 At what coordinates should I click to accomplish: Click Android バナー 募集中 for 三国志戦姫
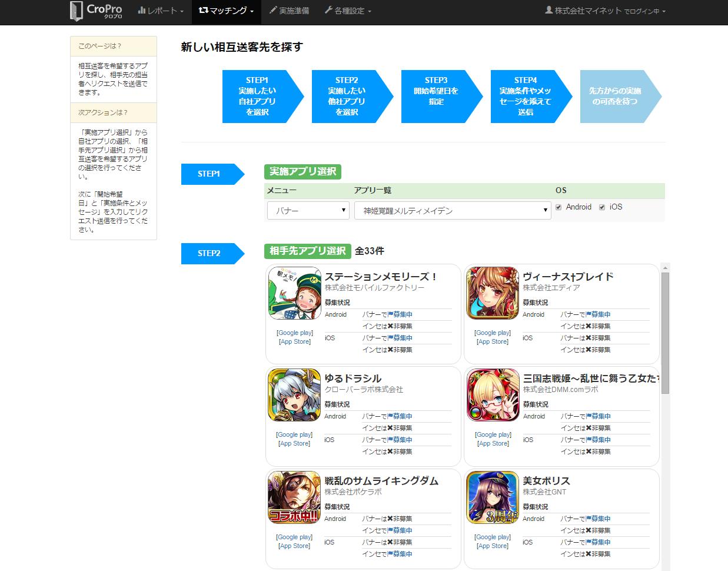[x=599, y=416]
